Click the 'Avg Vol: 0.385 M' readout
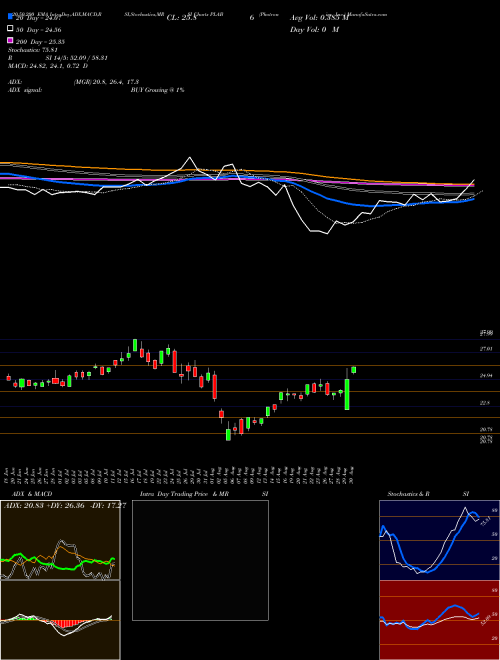The image size is (500, 660). (x=319, y=18)
